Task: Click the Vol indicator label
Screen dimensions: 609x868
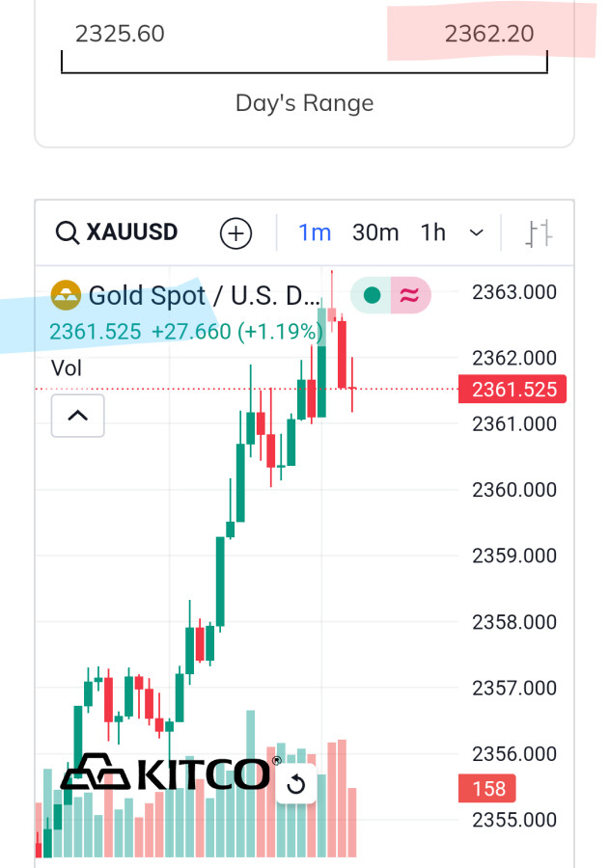Action: coord(67,367)
